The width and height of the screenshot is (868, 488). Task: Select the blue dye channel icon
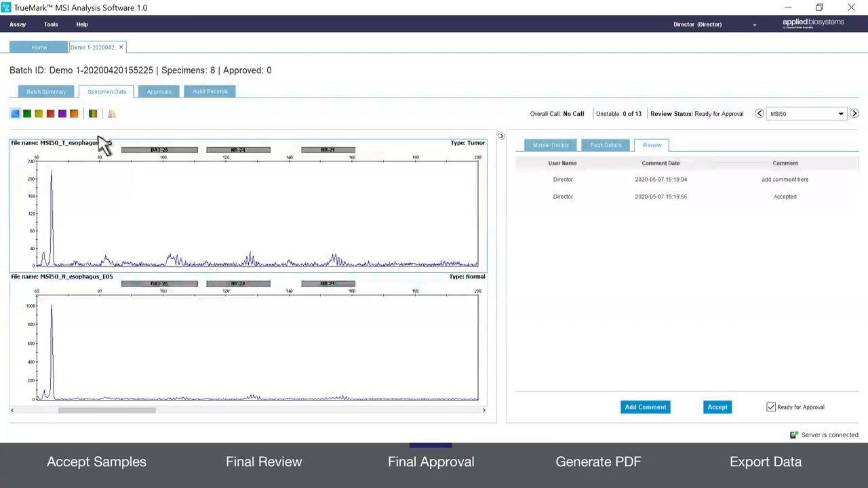(15, 114)
